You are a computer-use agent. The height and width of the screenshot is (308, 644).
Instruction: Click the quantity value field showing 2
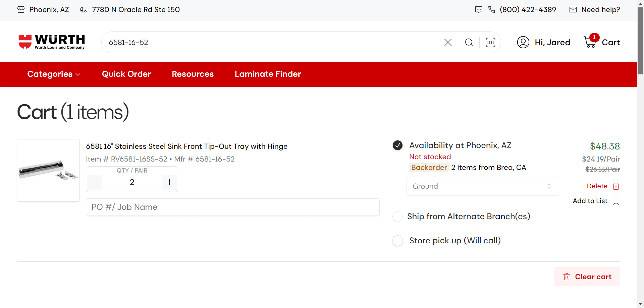pyautogui.click(x=132, y=182)
